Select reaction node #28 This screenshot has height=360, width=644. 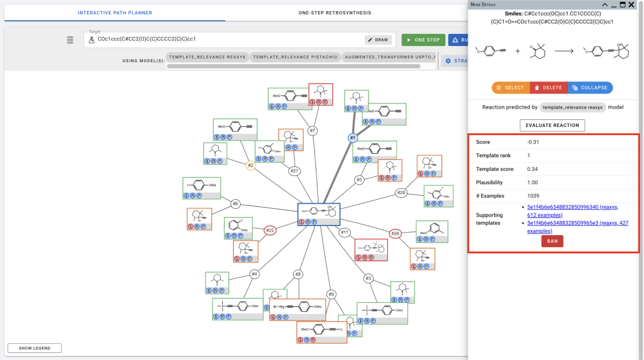click(401, 193)
